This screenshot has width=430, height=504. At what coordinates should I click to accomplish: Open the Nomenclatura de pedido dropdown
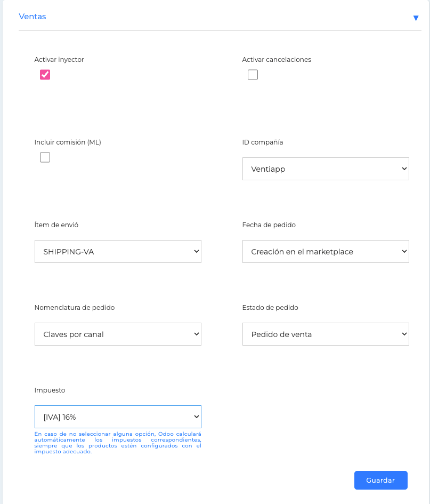(118, 334)
